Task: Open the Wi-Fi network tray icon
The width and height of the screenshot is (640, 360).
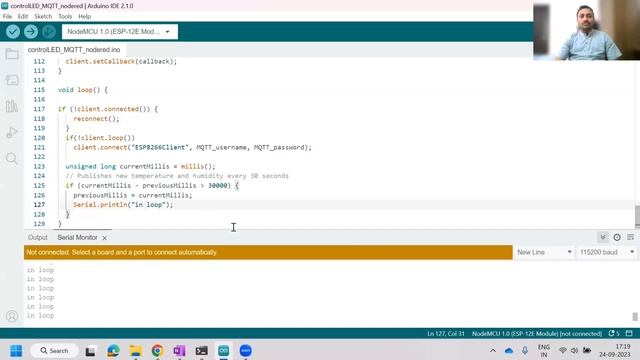Action: click(562, 351)
